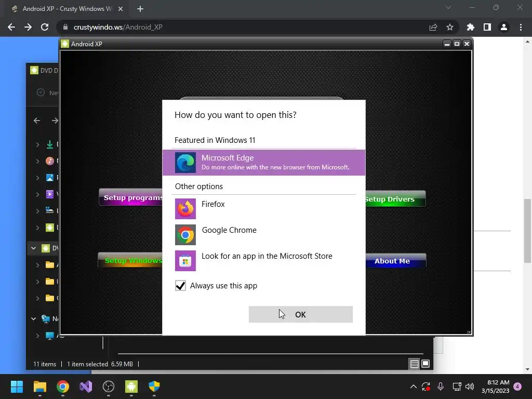Collapse the Network tree node

34,318
